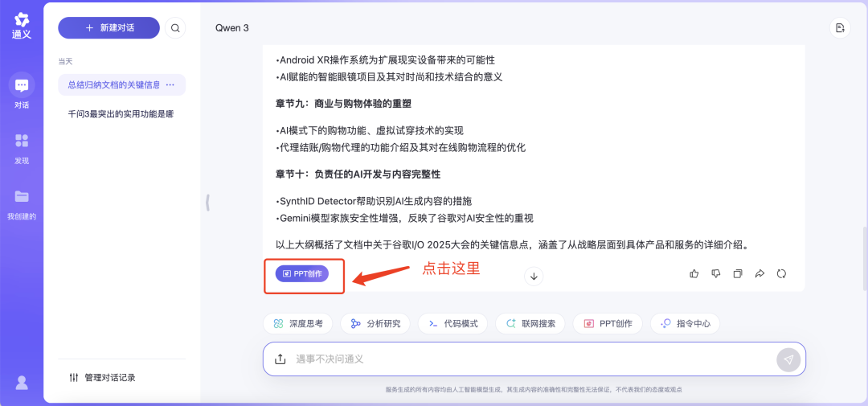Viewport: 868px width, 406px height.
Task: Enable 代码模式 code mode
Action: click(x=452, y=324)
